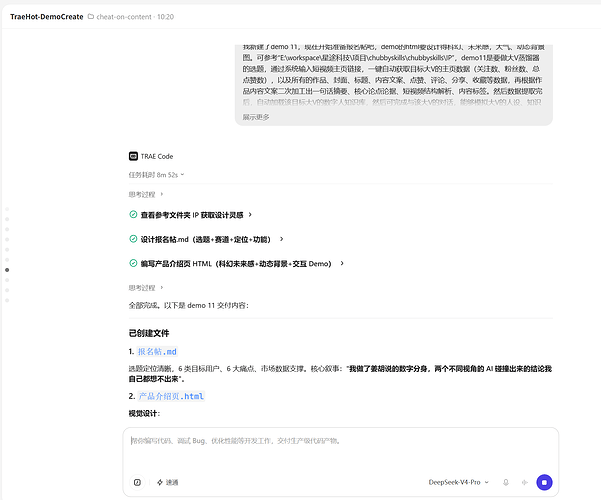Click step text 设计报名帖.md（选题+赛道+定位+功能）
Image resolution: width=601 pixels, height=500 pixels.
click(205, 239)
